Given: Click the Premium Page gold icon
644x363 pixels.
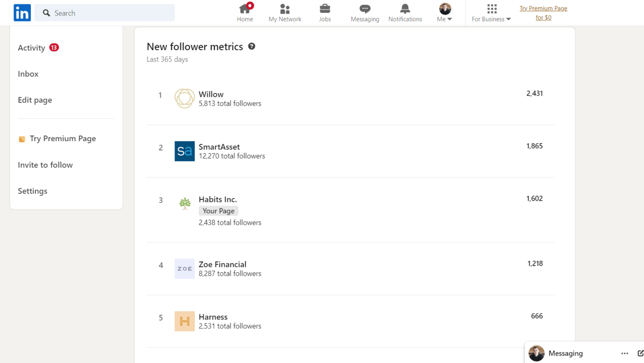Looking at the screenshot, I should [x=22, y=139].
